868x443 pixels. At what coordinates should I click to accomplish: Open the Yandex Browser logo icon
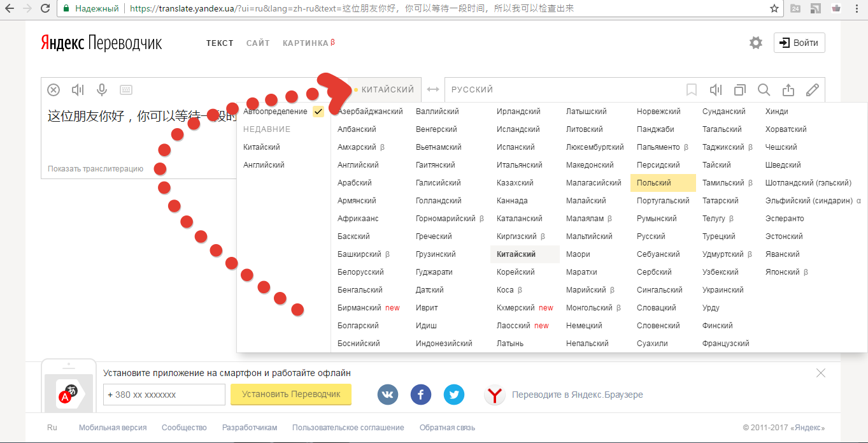point(494,395)
